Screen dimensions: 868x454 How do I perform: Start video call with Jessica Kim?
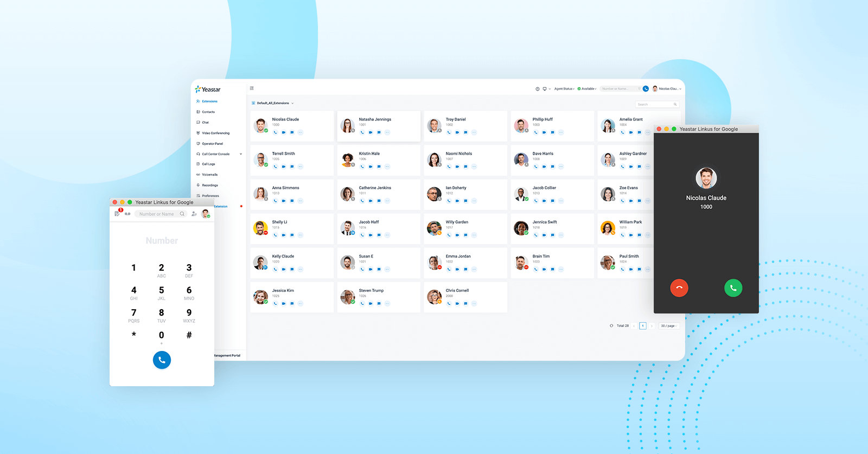pyautogui.click(x=284, y=303)
